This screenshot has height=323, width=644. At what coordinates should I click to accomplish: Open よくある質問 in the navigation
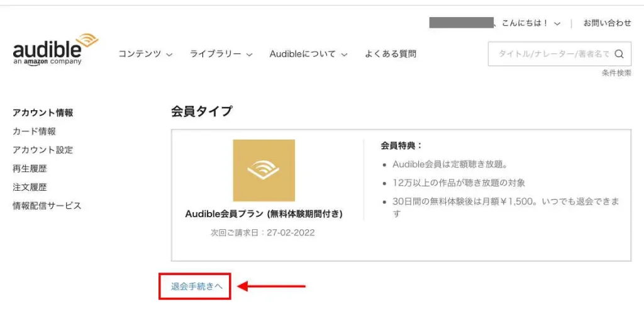pyautogui.click(x=391, y=54)
